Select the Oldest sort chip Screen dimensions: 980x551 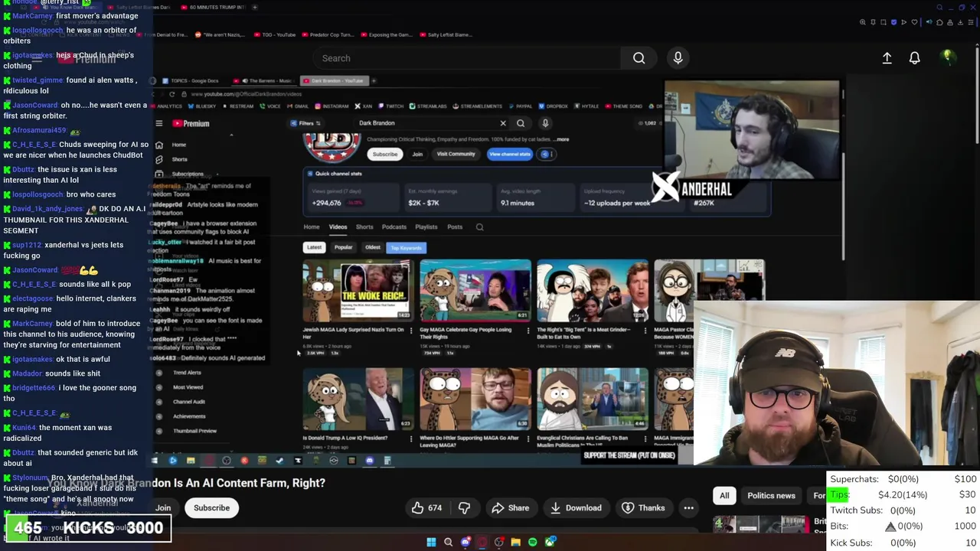[373, 247]
